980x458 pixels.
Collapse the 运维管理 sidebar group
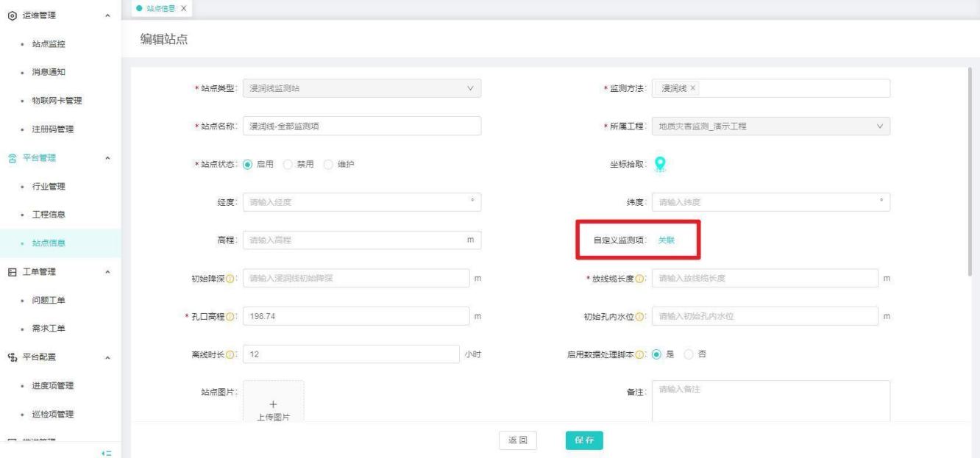click(109, 15)
